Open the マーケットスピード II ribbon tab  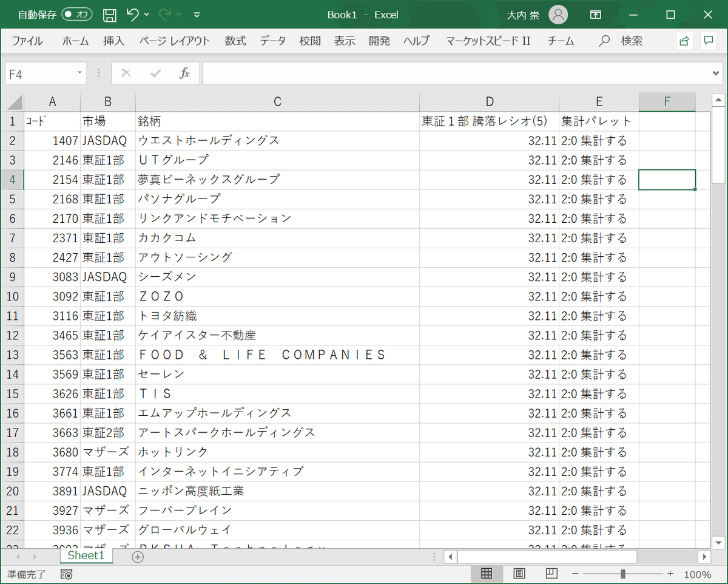(488, 41)
